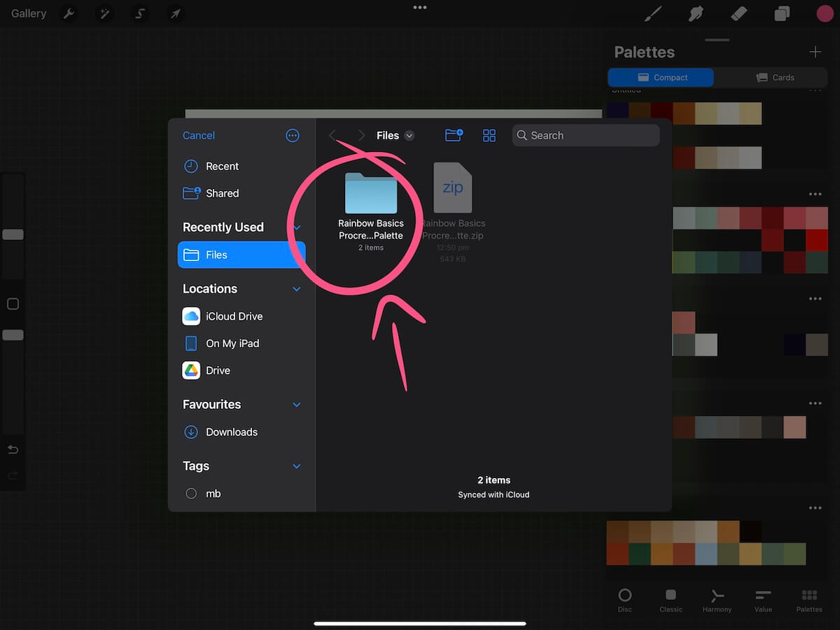
Task: Open the Actions wrench menu
Action: [x=68, y=13]
